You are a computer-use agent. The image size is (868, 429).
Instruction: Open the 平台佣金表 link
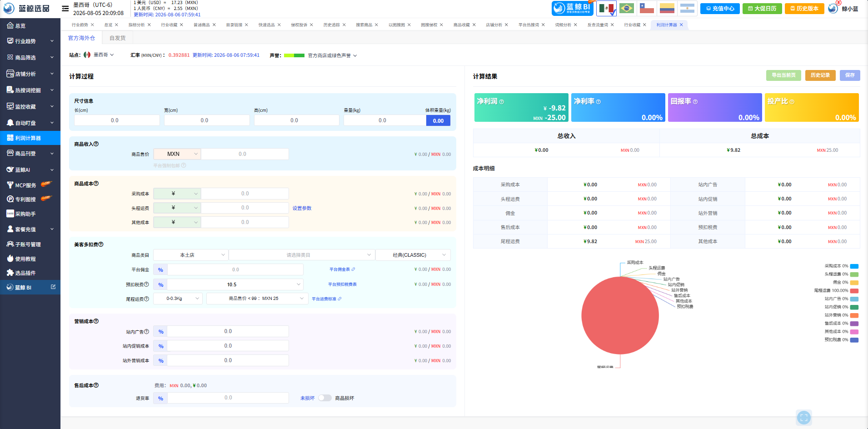[342, 269]
